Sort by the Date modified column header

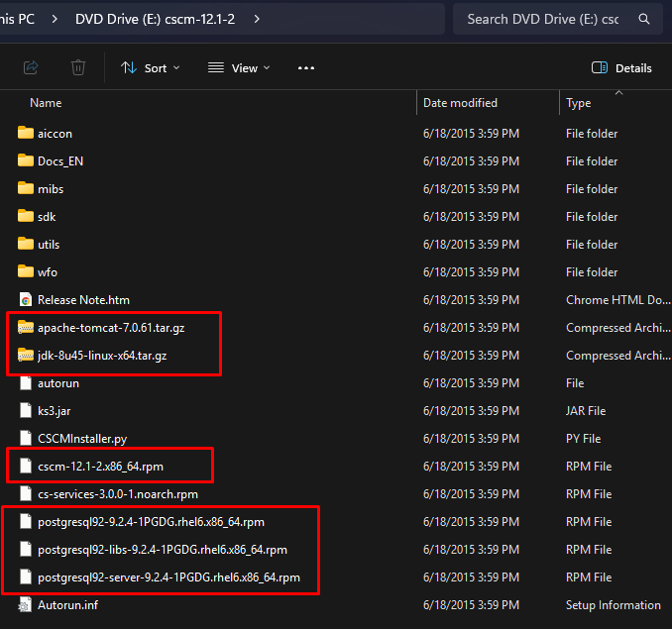[460, 103]
